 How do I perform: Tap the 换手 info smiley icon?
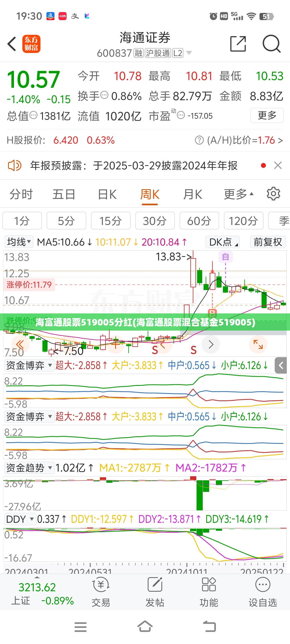pyautogui.click(x=104, y=95)
